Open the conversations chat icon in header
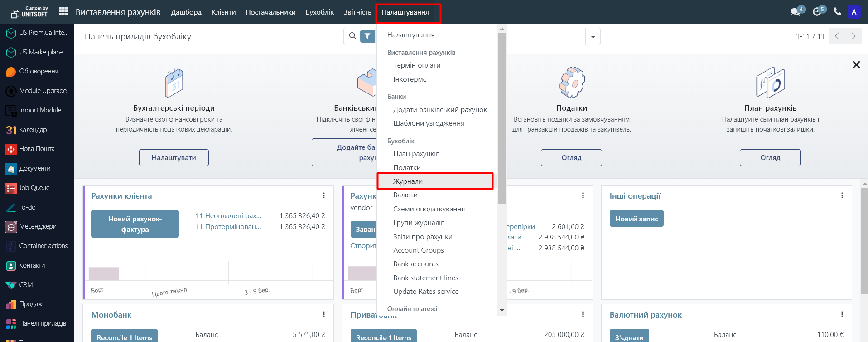 click(796, 12)
